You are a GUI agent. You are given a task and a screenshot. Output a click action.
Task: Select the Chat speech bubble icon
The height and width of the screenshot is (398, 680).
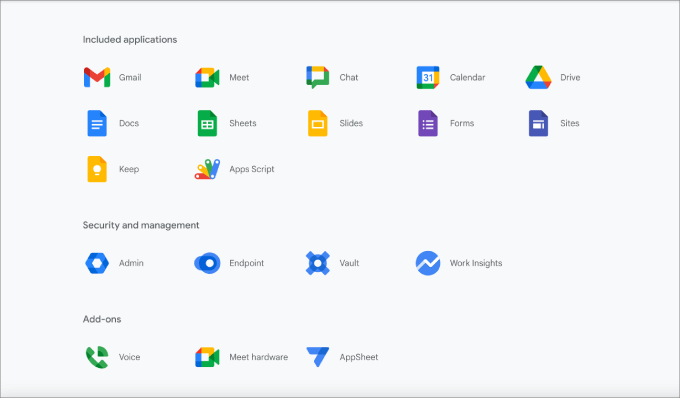317,77
